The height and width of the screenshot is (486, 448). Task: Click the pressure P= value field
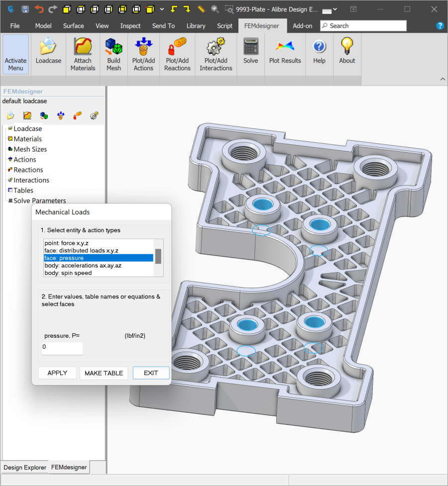tap(62, 348)
